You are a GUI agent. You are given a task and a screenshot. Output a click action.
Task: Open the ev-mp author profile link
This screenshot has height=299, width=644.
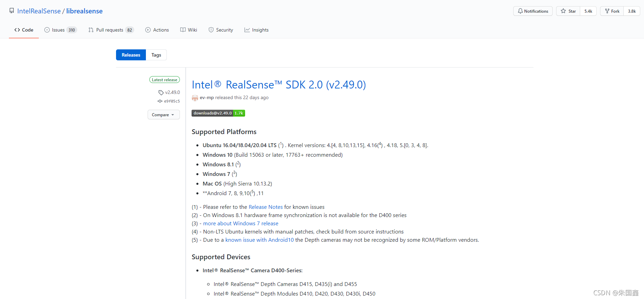207,97
